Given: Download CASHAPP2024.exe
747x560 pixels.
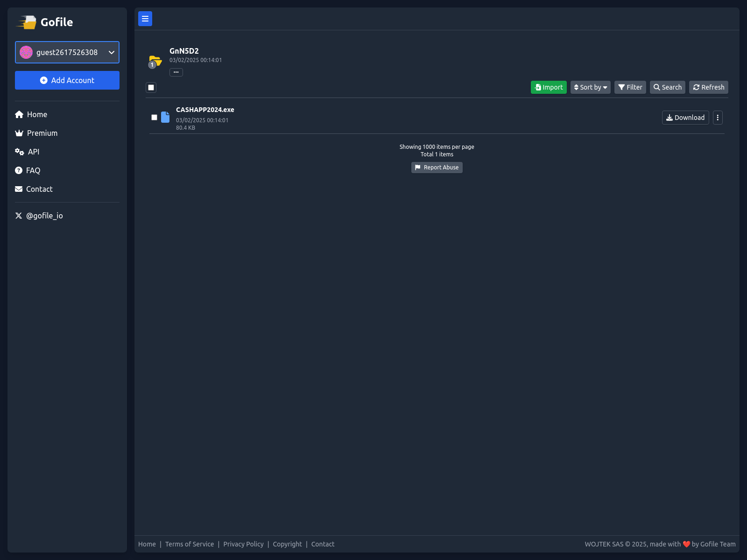Looking at the screenshot, I should [x=685, y=118].
